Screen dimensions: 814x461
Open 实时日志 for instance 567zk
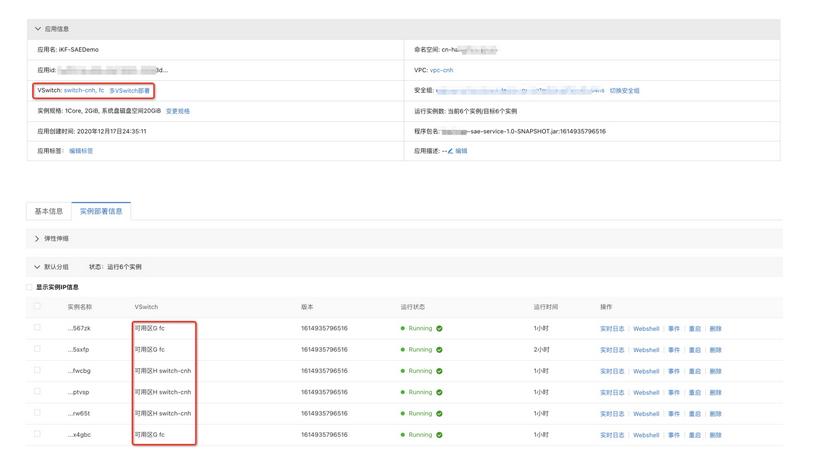[x=612, y=329]
